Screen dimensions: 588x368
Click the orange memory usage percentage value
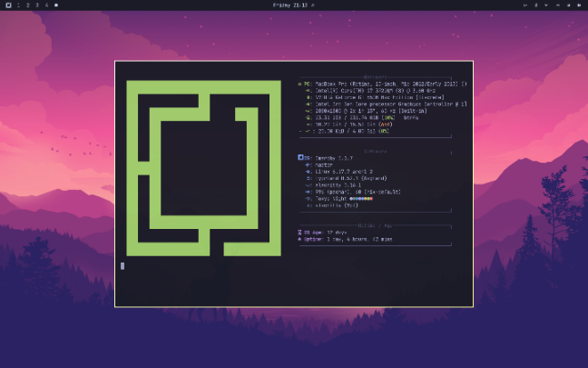pyautogui.click(x=386, y=124)
